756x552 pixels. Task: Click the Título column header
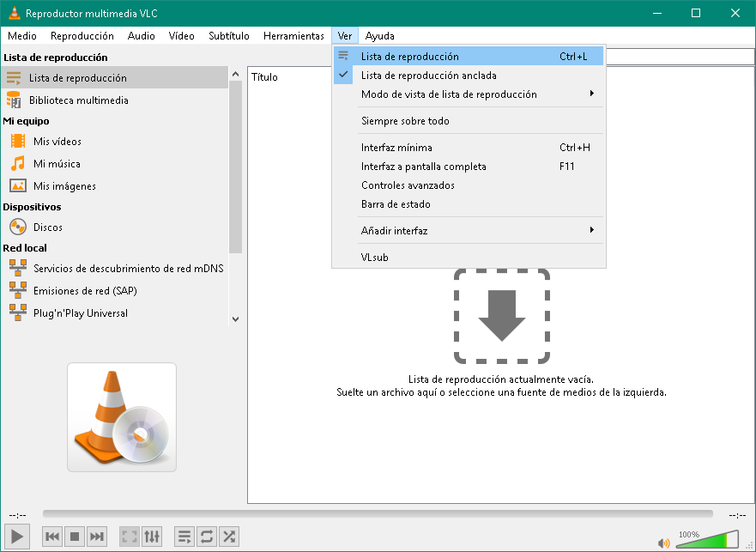(264, 77)
